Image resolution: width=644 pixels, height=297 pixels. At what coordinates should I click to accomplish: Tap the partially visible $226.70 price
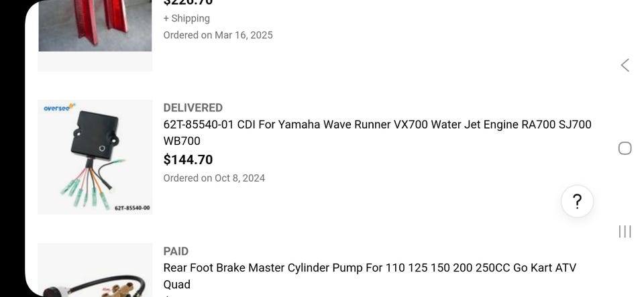pos(188,3)
